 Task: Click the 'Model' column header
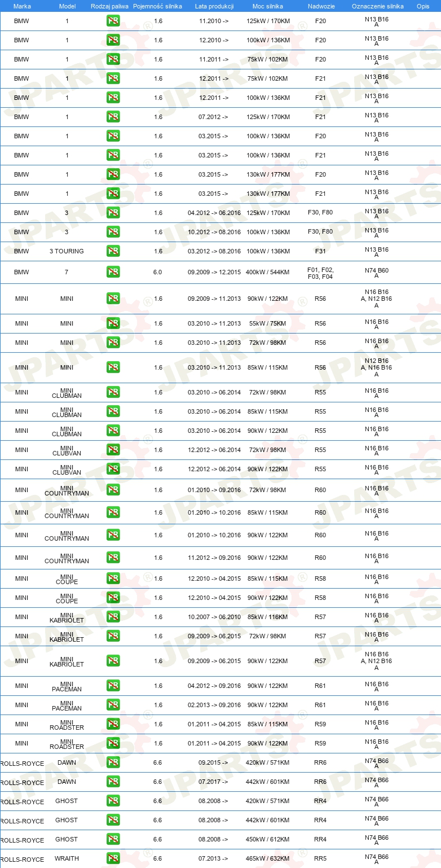(x=67, y=6)
